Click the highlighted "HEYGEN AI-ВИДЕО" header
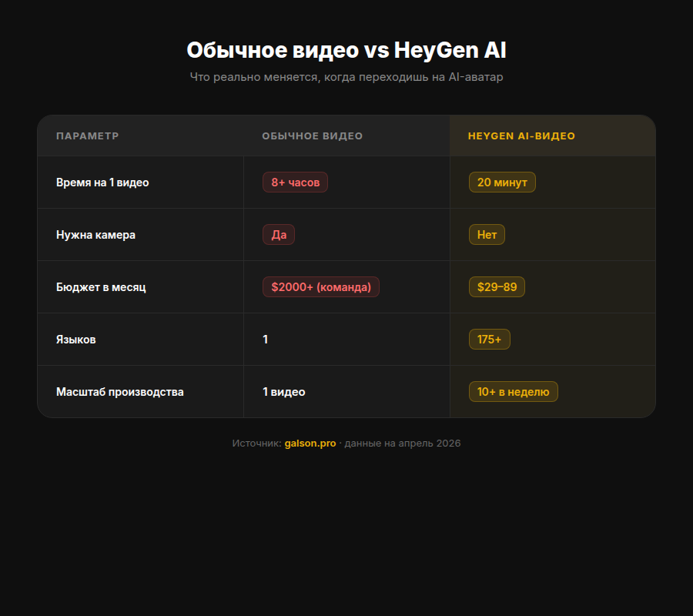Screen dimensions: 693x616 coord(522,136)
